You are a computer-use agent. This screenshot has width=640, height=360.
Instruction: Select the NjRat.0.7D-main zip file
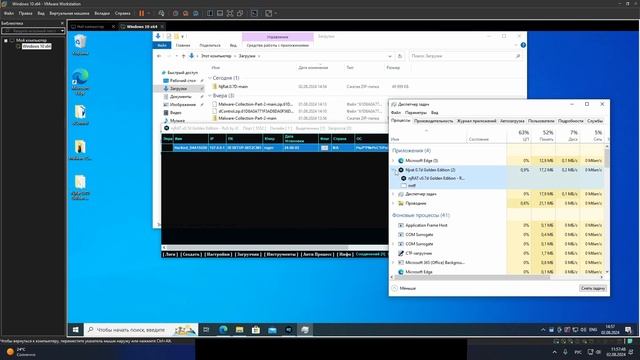pos(233,87)
